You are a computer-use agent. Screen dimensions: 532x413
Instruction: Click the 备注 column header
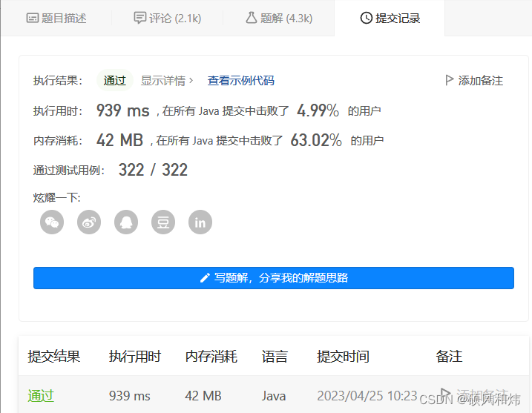click(449, 357)
